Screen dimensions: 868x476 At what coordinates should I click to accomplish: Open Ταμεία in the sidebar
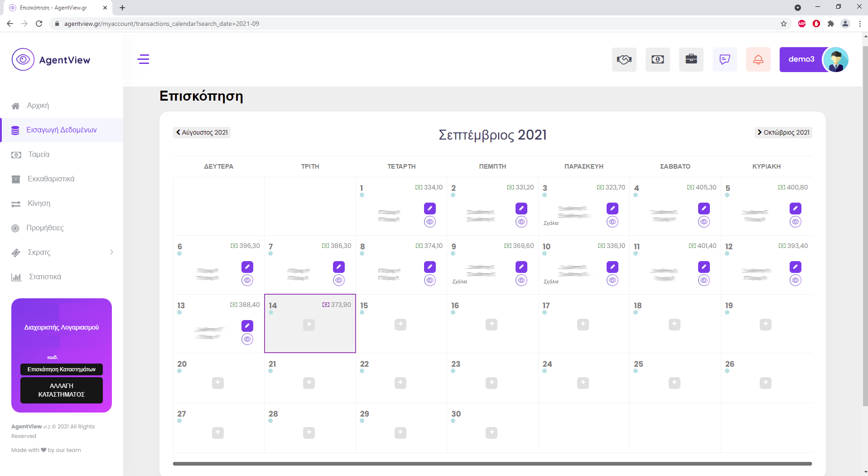pos(39,155)
